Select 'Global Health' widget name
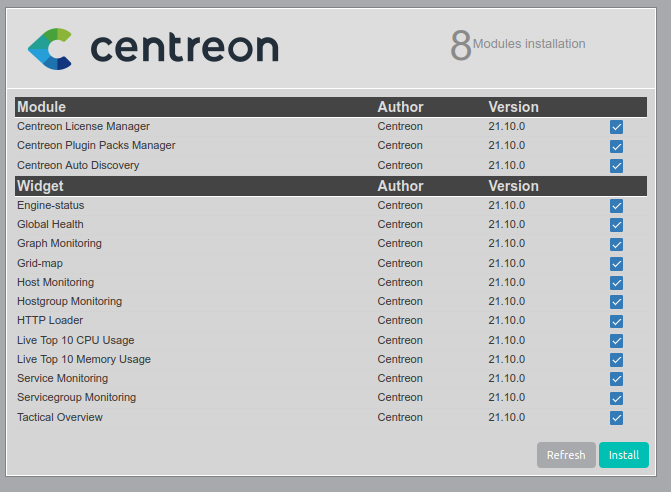Screen dimensions: 671x492 click(50, 224)
